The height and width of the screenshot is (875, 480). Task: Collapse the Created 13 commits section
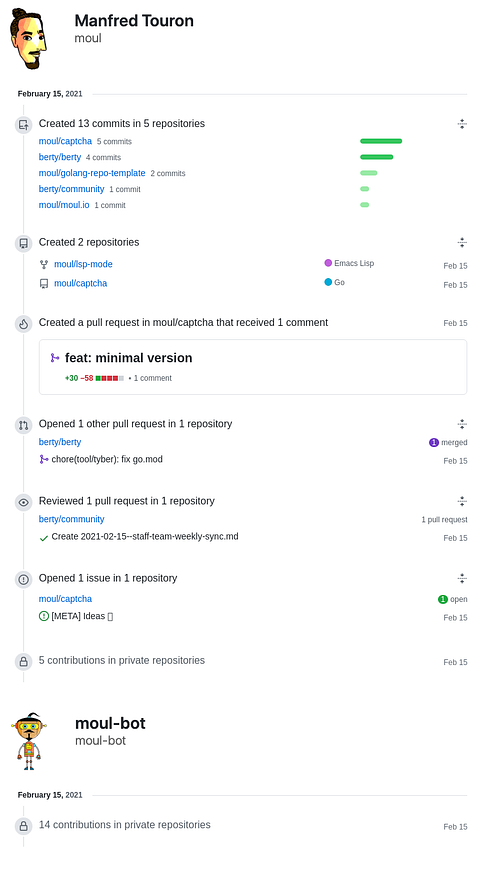462,124
